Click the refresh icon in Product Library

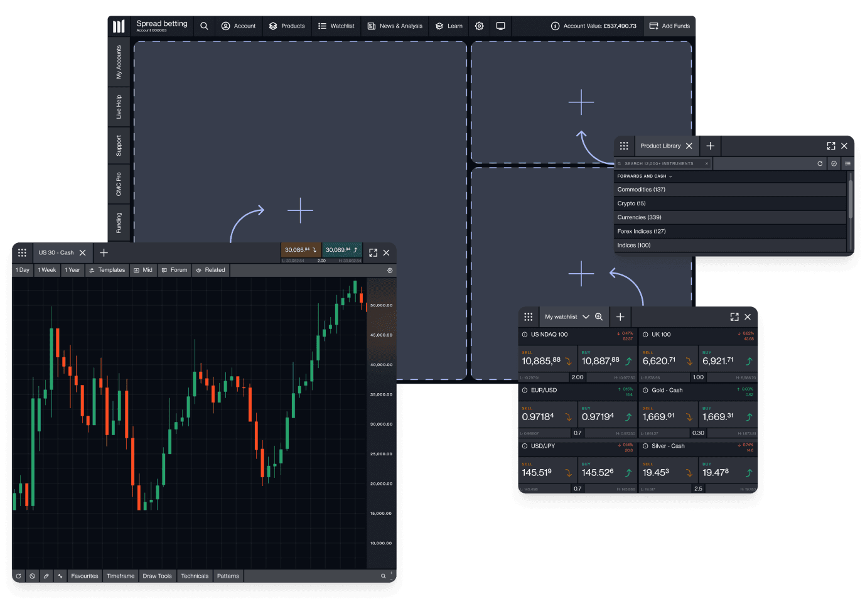pyautogui.click(x=820, y=163)
